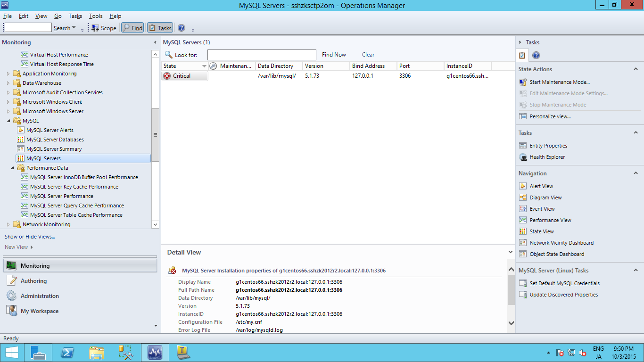Open the Scope toolbar button
The image size is (644, 362).
pyautogui.click(x=104, y=28)
